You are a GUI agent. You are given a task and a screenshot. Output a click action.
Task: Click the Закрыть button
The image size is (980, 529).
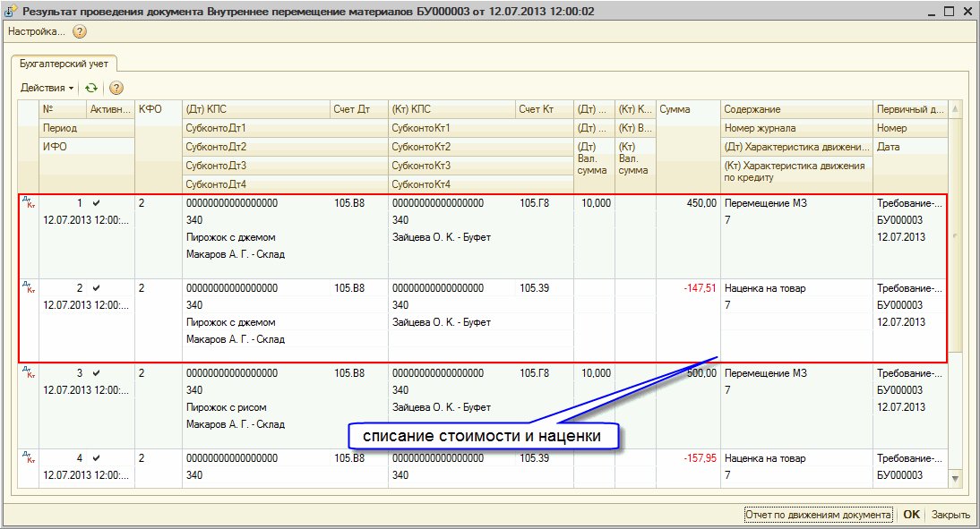coord(950,515)
